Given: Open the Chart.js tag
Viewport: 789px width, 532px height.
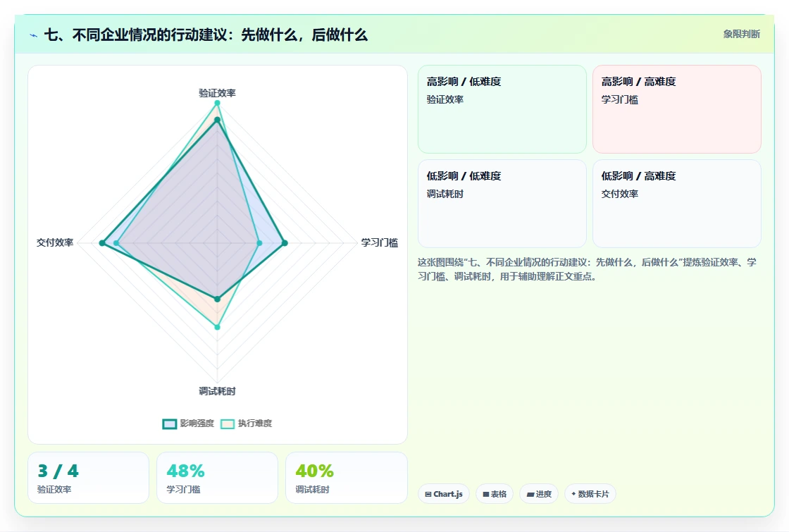Looking at the screenshot, I should (x=444, y=494).
